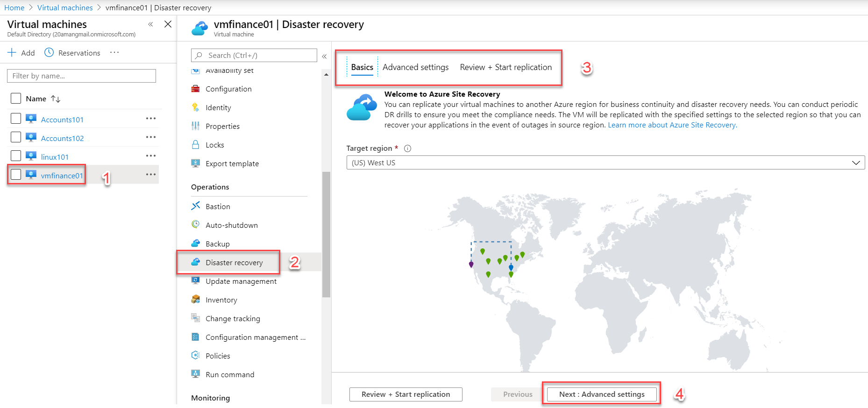Click the Bastion cross icon
The width and height of the screenshot is (868, 408).
coord(196,206)
